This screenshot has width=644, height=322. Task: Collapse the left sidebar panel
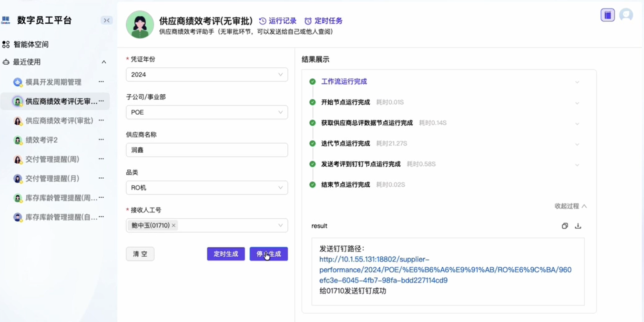coord(107,20)
